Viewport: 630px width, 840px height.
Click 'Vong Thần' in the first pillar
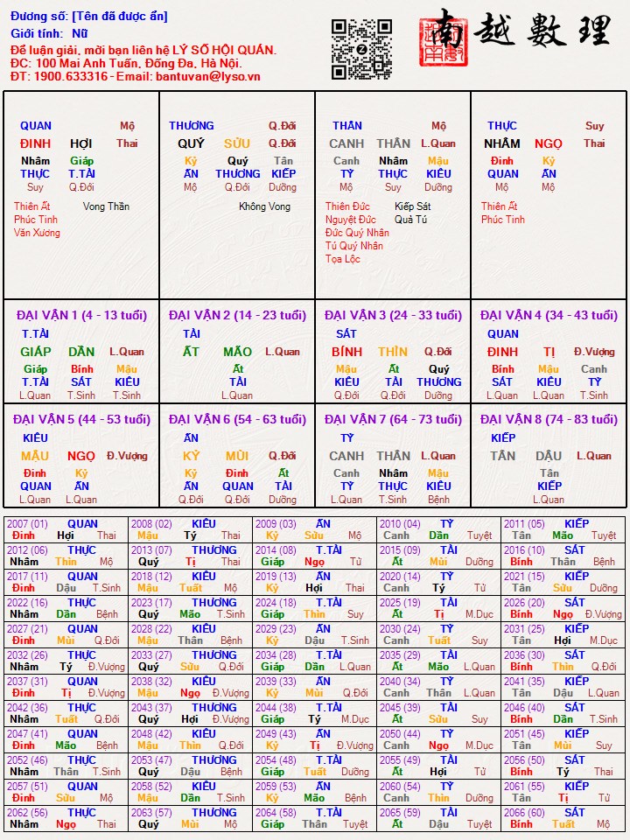tap(106, 206)
